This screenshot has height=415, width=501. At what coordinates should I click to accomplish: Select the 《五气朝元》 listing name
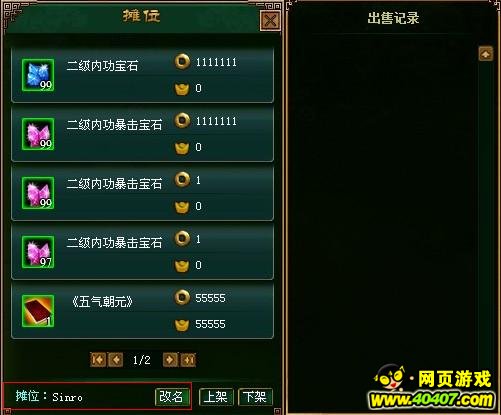tap(102, 302)
